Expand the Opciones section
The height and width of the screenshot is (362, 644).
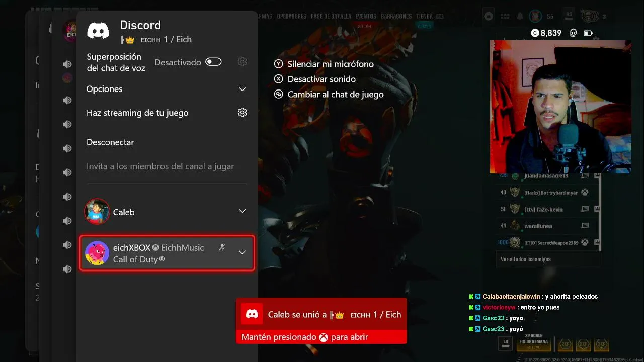click(167, 89)
